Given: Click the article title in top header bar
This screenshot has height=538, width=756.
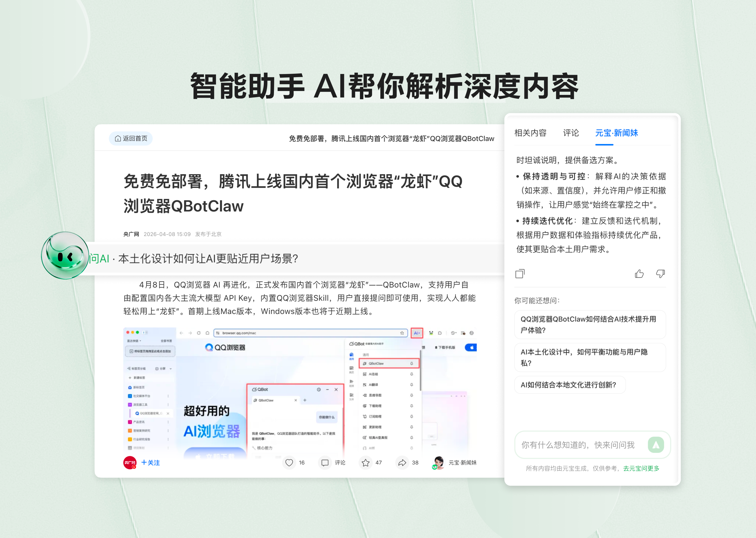Looking at the screenshot, I should (x=391, y=139).
